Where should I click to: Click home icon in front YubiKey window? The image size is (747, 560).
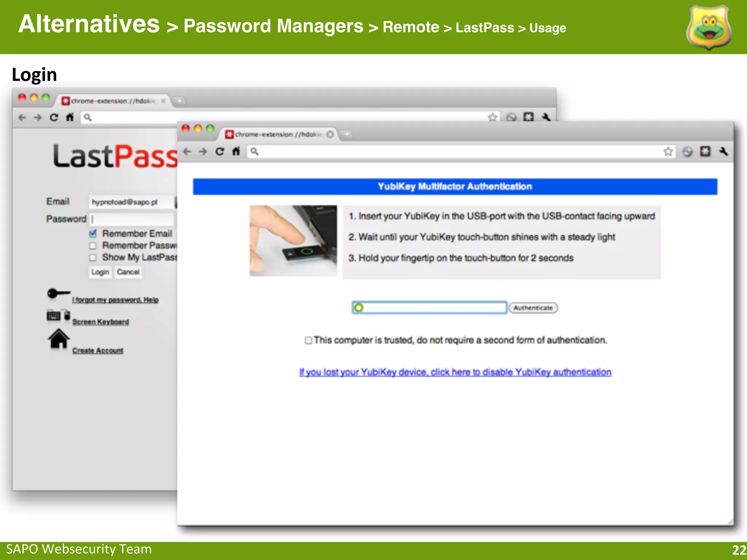(236, 151)
